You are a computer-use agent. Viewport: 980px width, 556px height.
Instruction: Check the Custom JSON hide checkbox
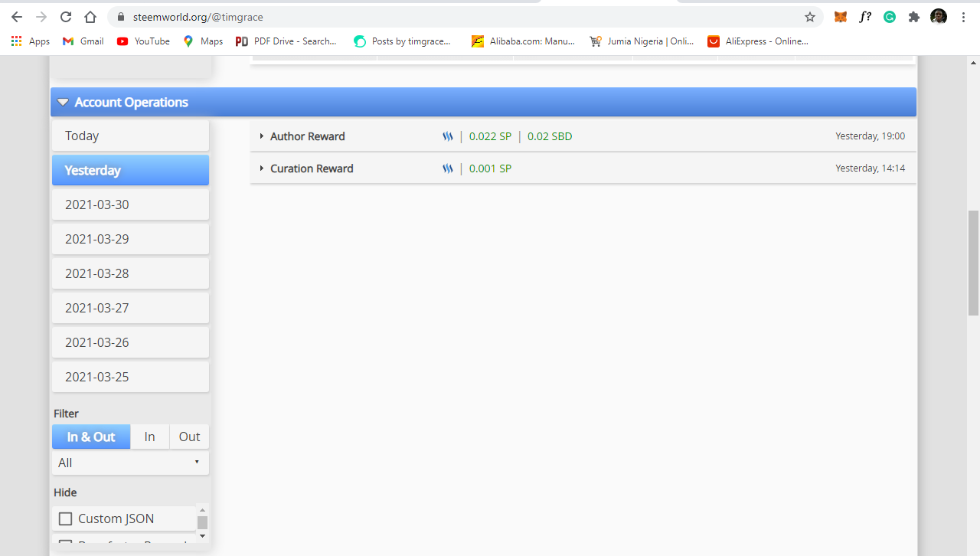[65, 518]
